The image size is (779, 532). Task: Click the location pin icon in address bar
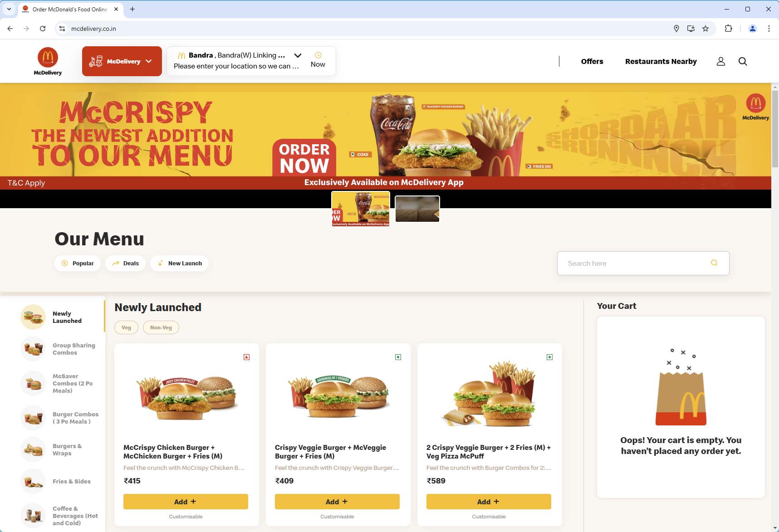tap(676, 29)
